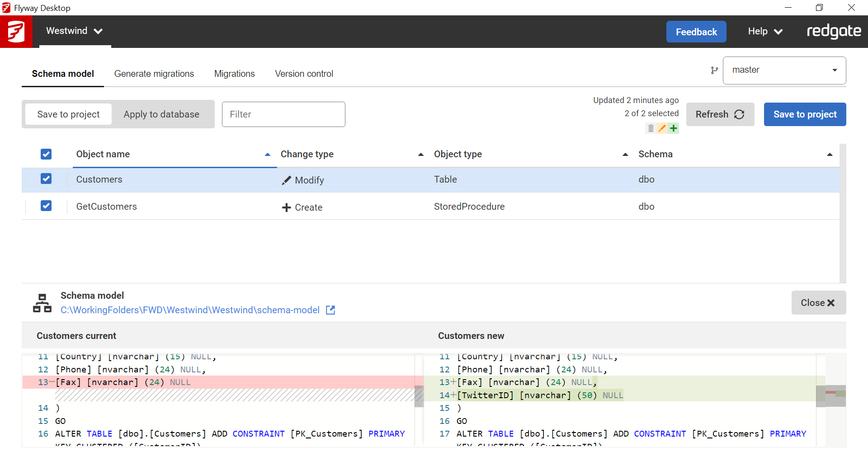Click the Refresh button

click(x=720, y=114)
